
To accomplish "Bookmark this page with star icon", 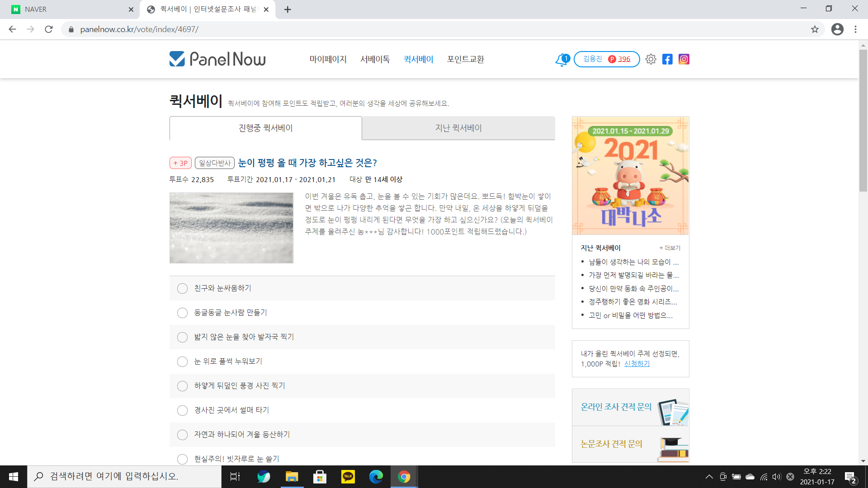I will point(815,29).
